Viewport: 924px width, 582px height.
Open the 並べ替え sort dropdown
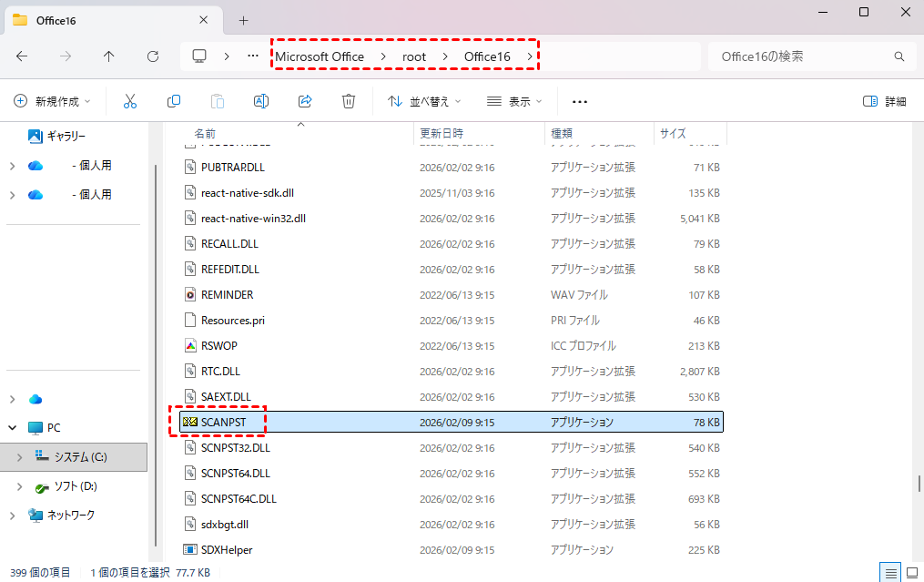tap(424, 101)
